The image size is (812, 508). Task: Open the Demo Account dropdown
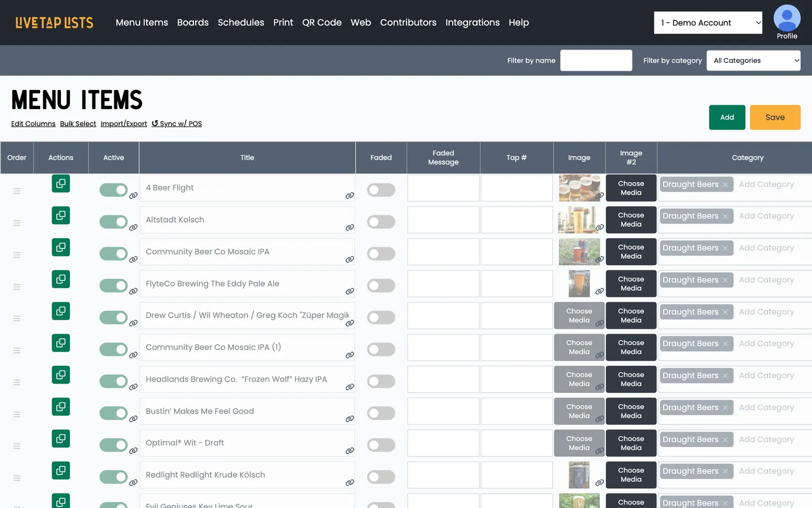[x=708, y=22]
